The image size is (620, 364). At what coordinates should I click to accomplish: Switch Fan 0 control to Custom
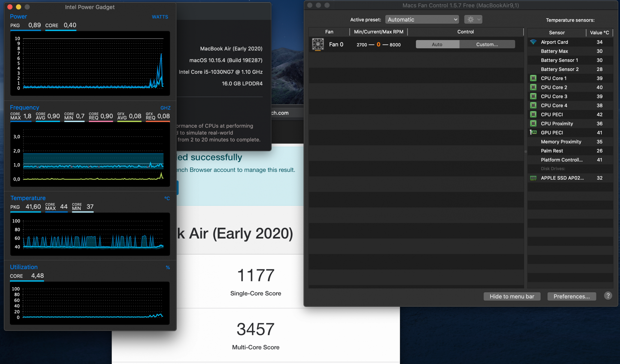point(487,44)
